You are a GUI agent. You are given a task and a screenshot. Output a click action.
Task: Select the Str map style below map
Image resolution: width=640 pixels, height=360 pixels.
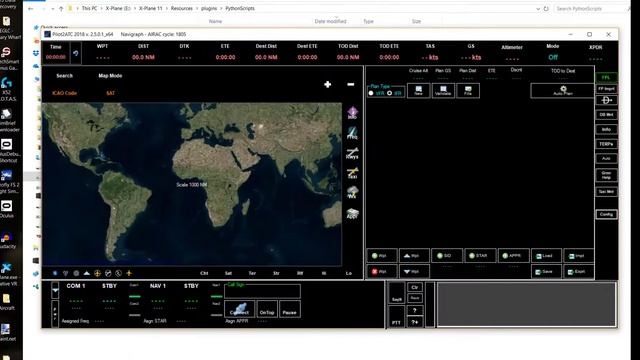pos(276,273)
